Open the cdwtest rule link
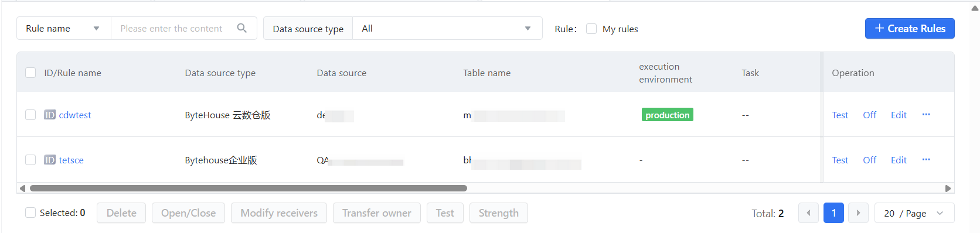Screen dimensions: 980x233 point(75,115)
